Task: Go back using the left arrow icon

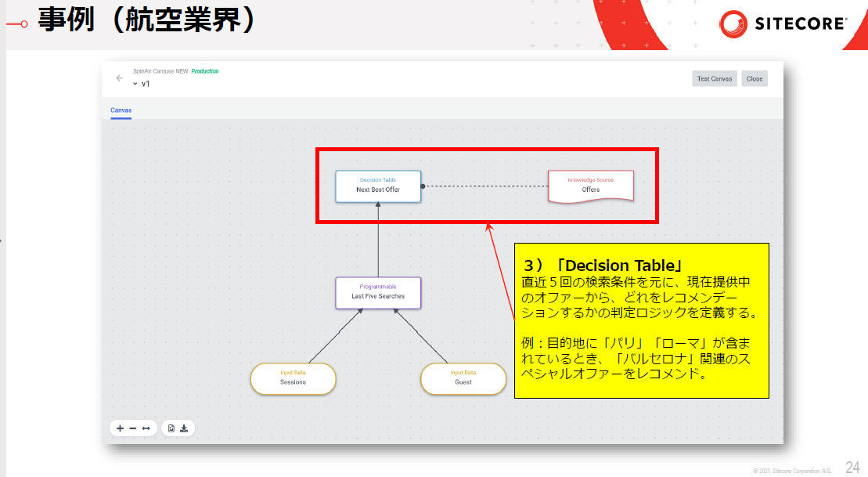Action: pos(119,78)
